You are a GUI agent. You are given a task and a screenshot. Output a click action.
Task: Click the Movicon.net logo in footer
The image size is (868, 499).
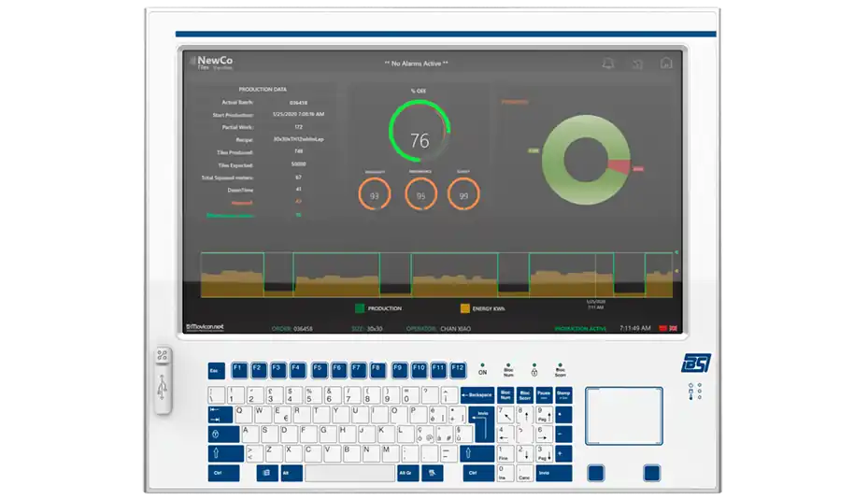point(206,328)
